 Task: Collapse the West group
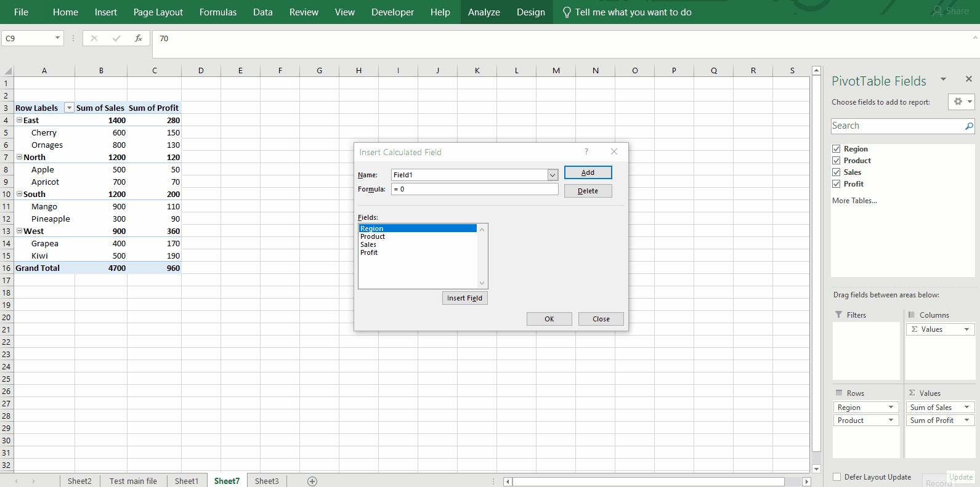[19, 231]
